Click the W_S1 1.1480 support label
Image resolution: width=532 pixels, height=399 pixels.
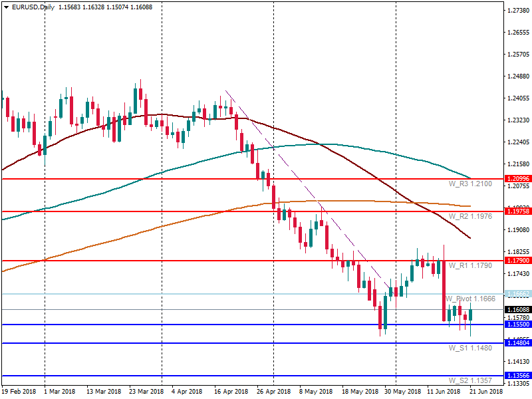tap(470, 348)
